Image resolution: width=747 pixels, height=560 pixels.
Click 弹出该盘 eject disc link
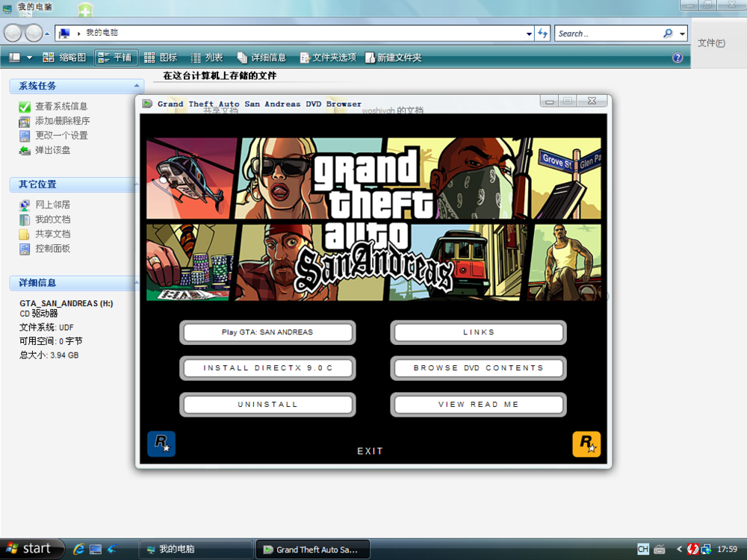click(52, 151)
